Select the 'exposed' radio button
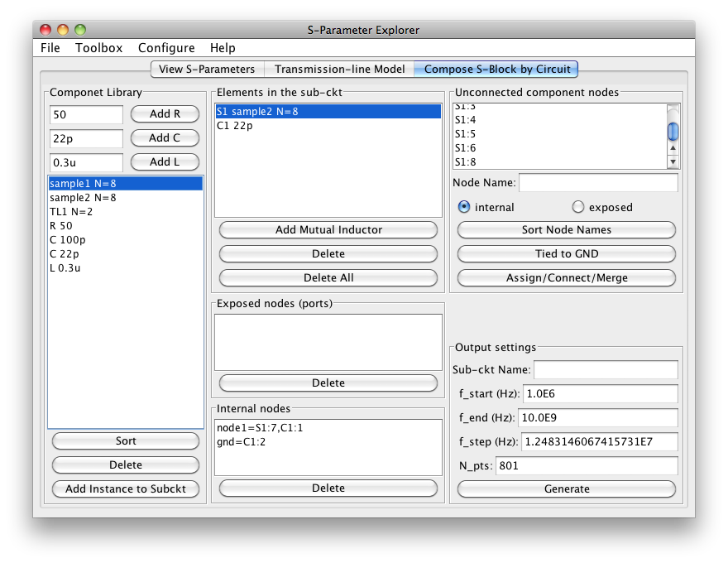The image size is (728, 563). (x=578, y=207)
